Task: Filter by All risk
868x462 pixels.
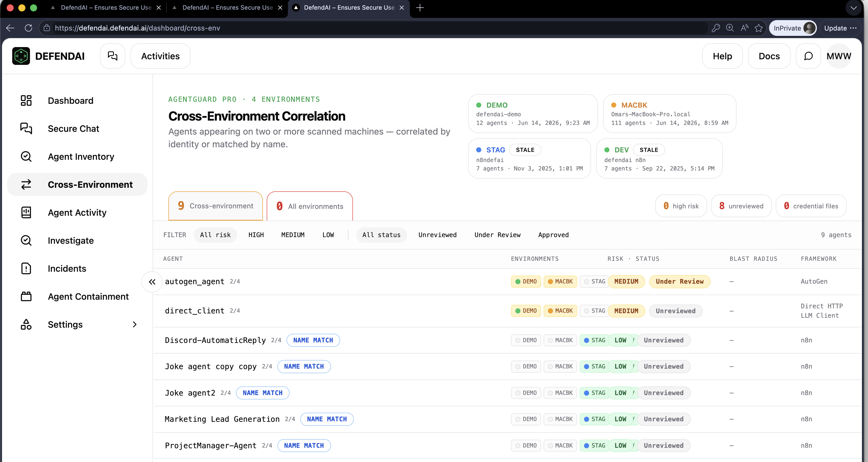Action: pyautogui.click(x=215, y=235)
